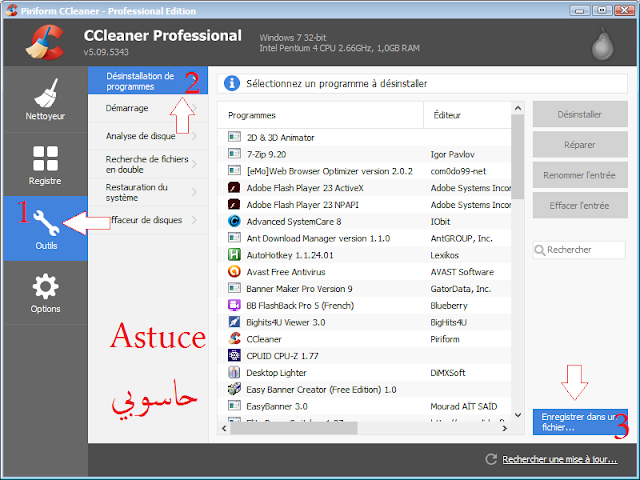This screenshot has width=640, height=480.
Task: Click Renommer l'entrée button
Action: click(x=580, y=175)
